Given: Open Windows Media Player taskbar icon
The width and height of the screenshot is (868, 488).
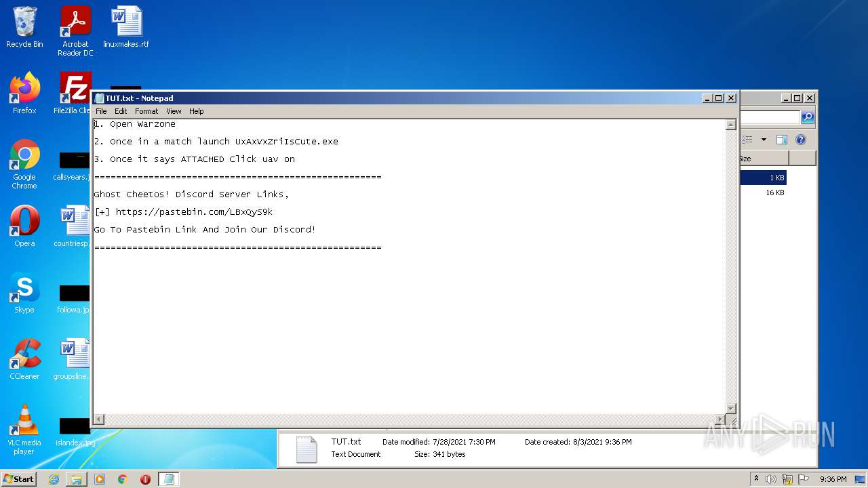Looking at the screenshot, I should 100,479.
